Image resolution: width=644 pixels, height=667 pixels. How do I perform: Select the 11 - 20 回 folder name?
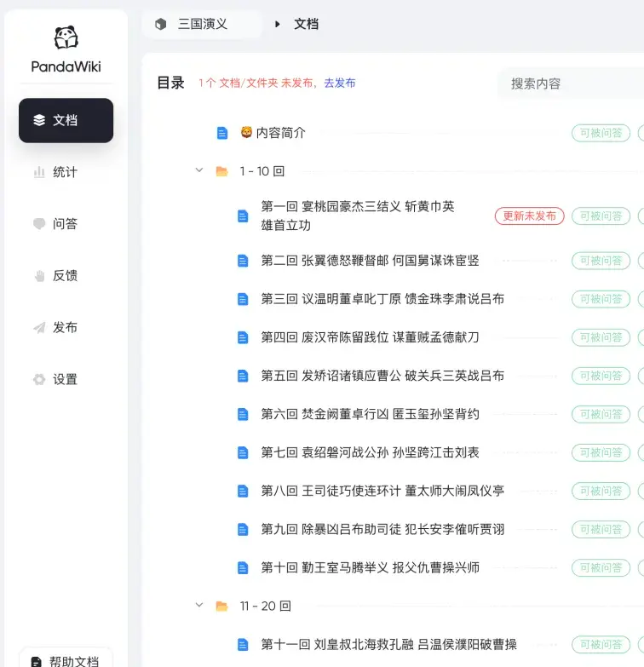coord(266,606)
